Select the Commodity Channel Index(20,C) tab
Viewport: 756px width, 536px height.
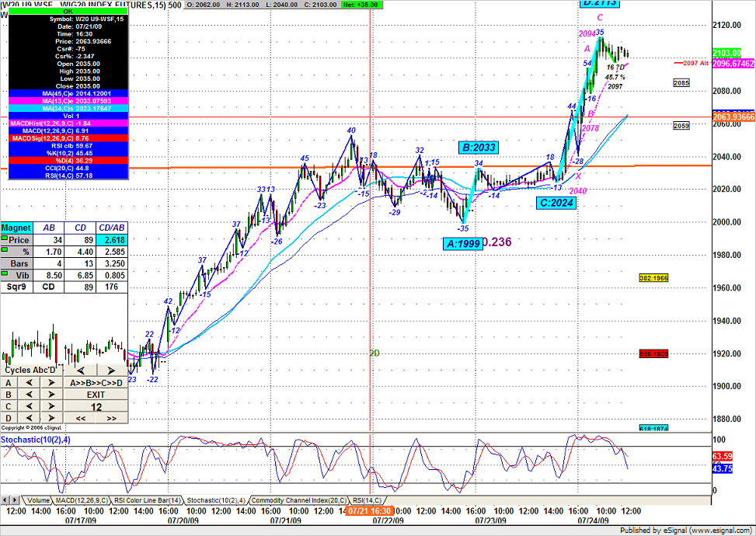coord(298,500)
